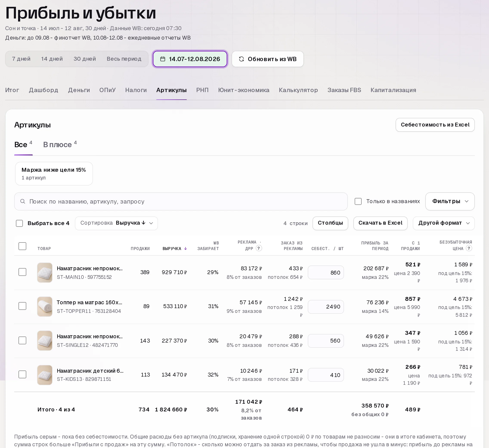Click the Столбцы button
The image size is (489, 448).
click(x=330, y=223)
